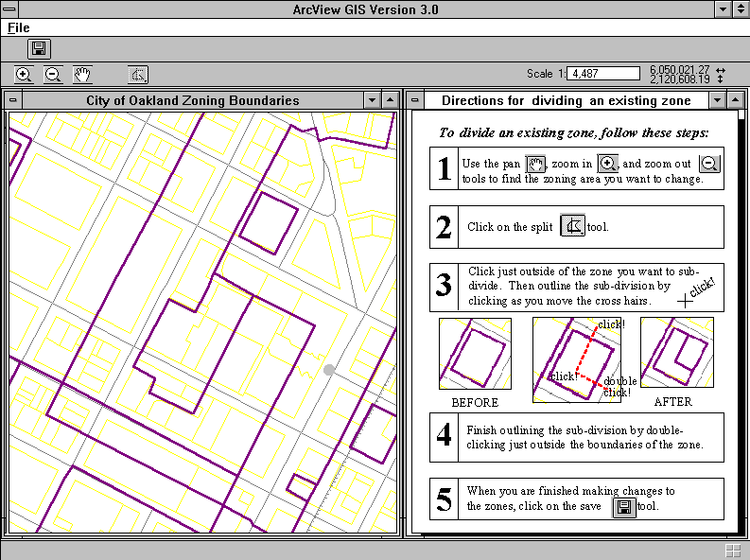Click the middle click-path example thumbnail
The height and width of the screenshot is (560, 750).
pyautogui.click(x=577, y=359)
